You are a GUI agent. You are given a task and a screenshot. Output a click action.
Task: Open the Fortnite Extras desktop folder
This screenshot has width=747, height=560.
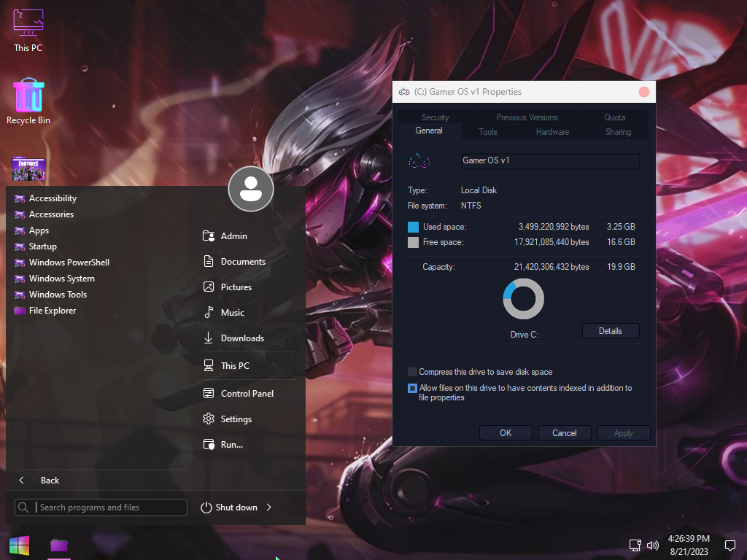pos(28,170)
